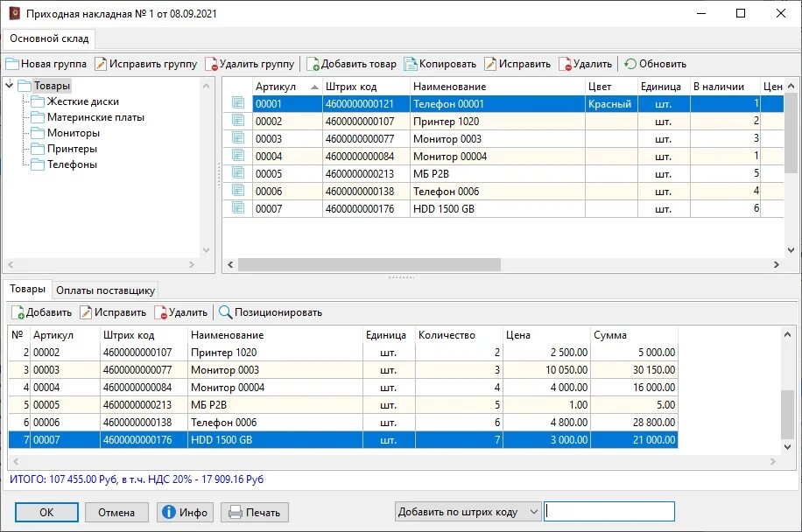This screenshot has height=532, width=802.
Task: Click Позиционировать magnifier icon
Action: pyautogui.click(x=225, y=312)
